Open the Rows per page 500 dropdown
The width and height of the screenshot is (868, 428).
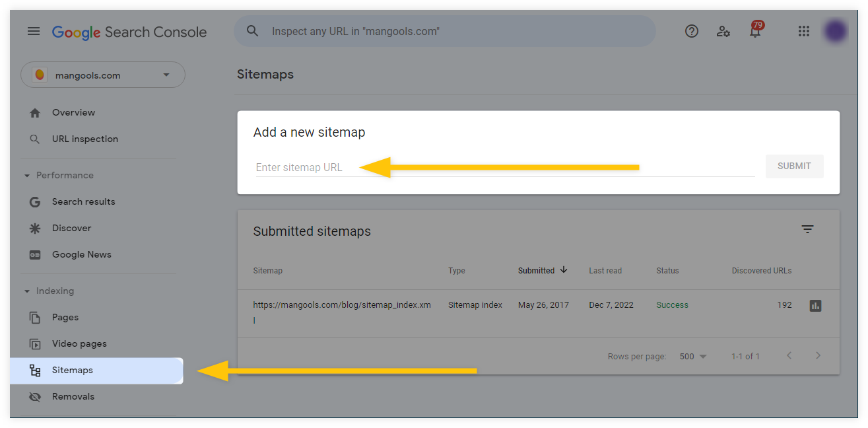[693, 356]
